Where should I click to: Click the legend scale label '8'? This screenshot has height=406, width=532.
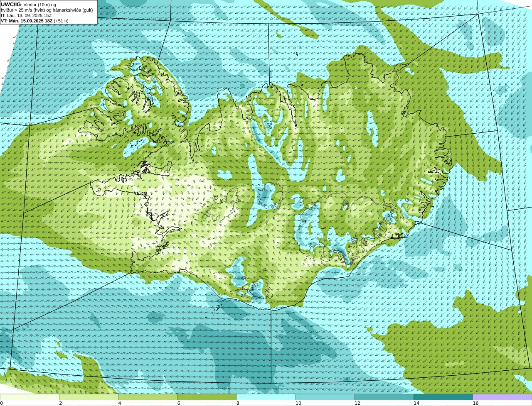point(238,403)
